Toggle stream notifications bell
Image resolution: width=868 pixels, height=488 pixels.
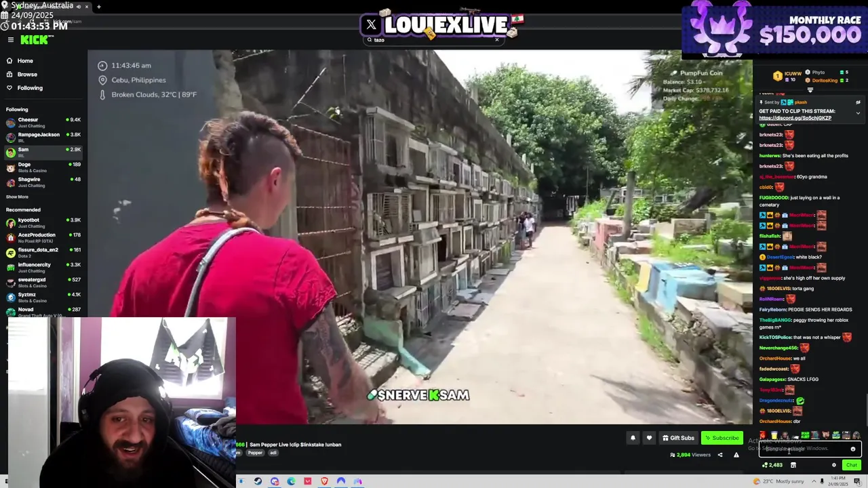[x=633, y=438]
